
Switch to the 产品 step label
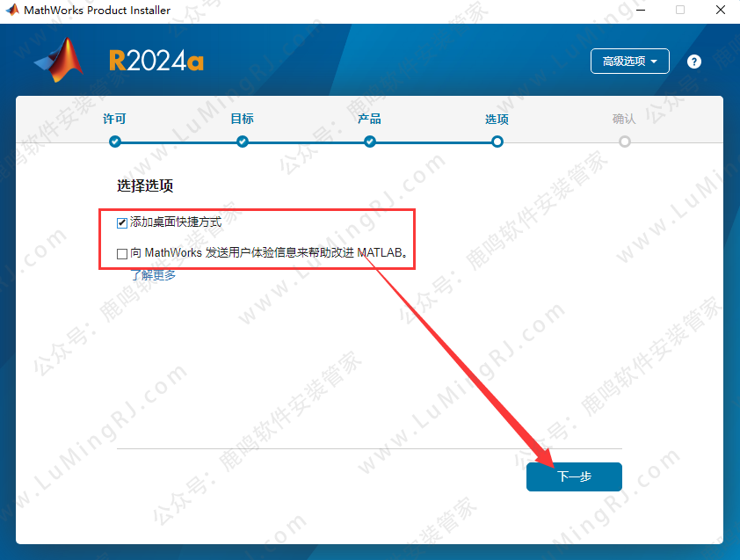click(x=369, y=118)
